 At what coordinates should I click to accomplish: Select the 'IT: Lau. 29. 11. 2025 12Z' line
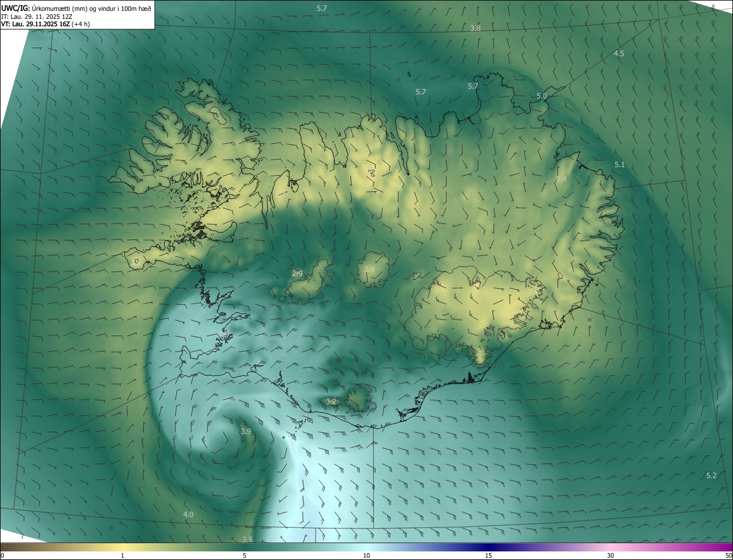pos(37,16)
